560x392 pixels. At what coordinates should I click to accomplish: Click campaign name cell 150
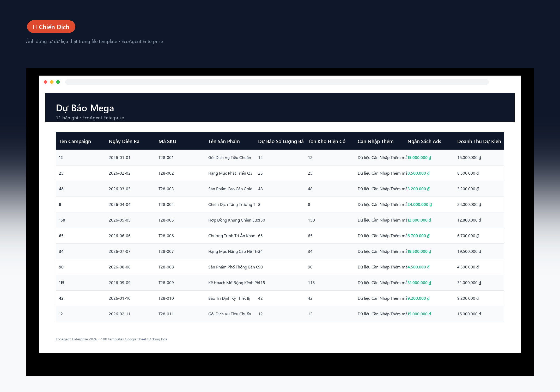(62, 220)
